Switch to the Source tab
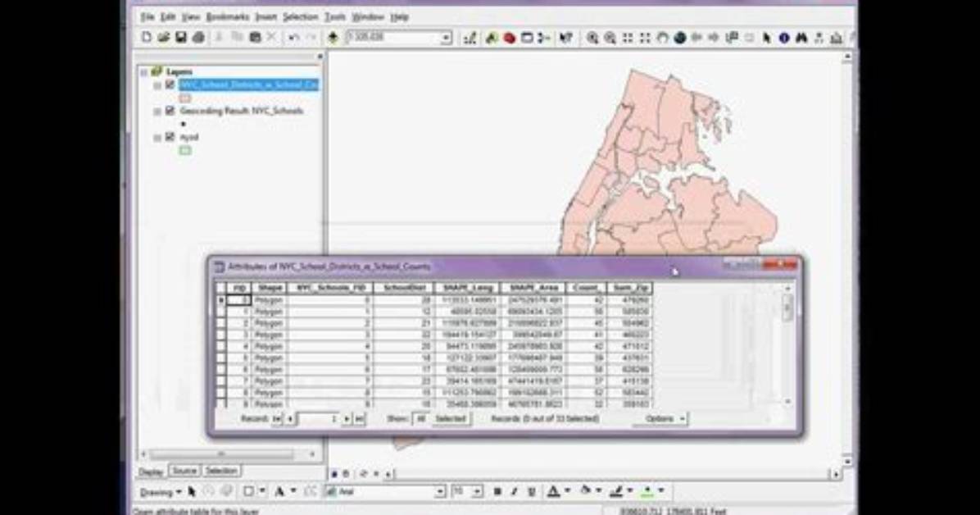 tap(184, 471)
